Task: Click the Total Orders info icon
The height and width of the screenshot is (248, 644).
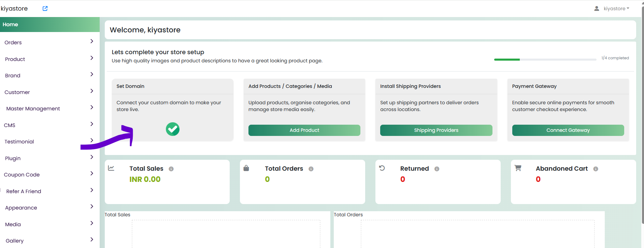Action: click(311, 169)
